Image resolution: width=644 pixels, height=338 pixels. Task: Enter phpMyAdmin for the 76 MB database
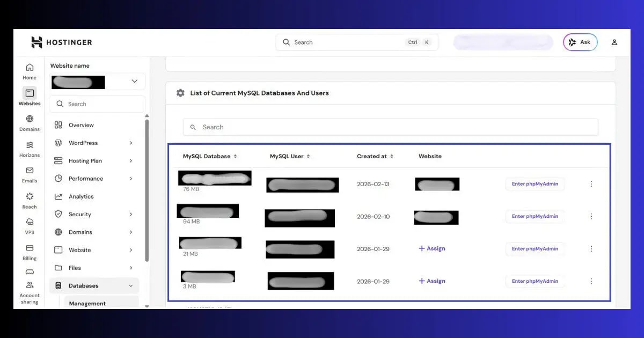[535, 183]
